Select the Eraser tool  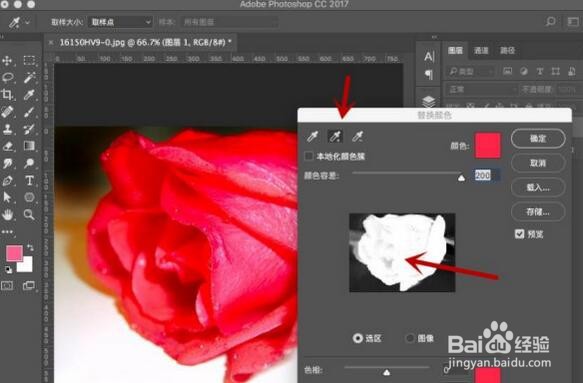tap(8, 146)
